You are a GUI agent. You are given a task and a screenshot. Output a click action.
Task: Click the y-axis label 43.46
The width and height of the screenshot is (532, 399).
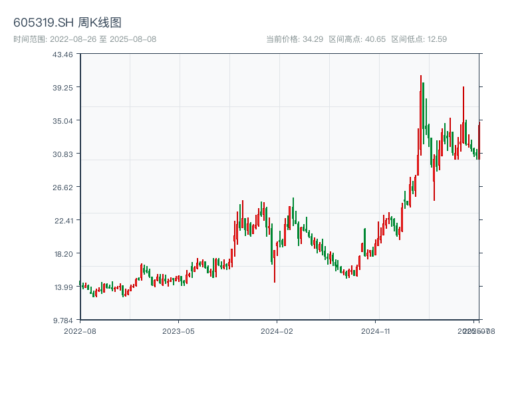click(x=63, y=55)
